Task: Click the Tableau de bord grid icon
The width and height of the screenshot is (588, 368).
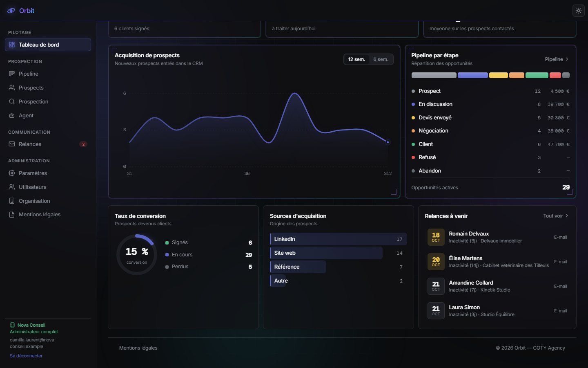Action: click(12, 45)
